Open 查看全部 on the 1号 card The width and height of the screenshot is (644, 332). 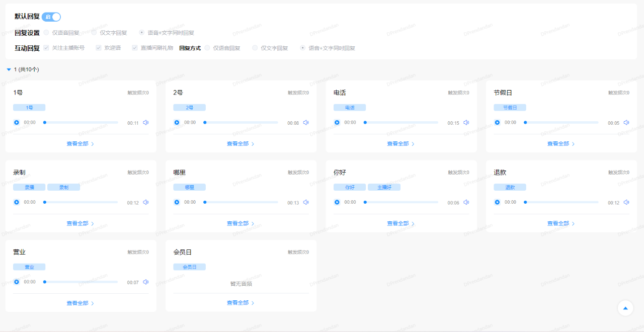point(77,143)
